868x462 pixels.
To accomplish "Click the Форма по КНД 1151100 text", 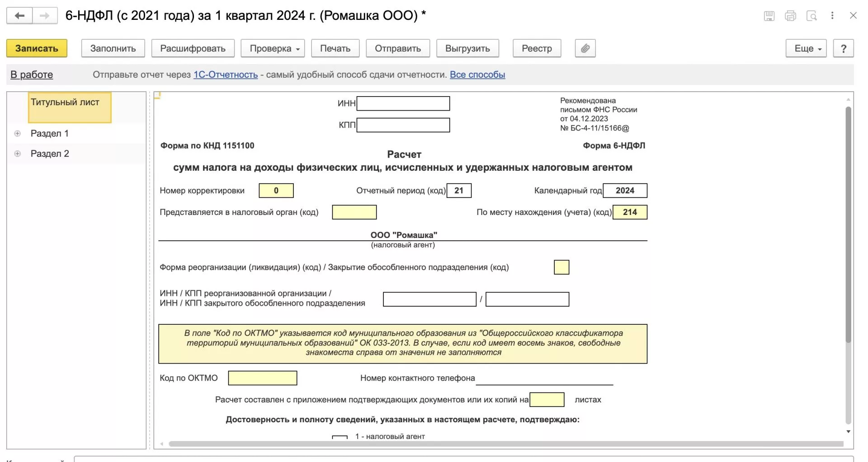I will point(207,145).
